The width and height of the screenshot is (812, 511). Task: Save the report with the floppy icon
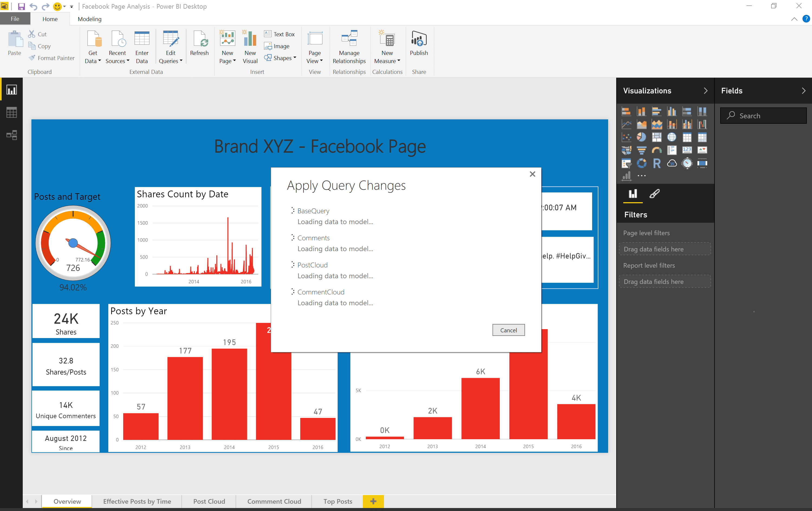pos(21,6)
